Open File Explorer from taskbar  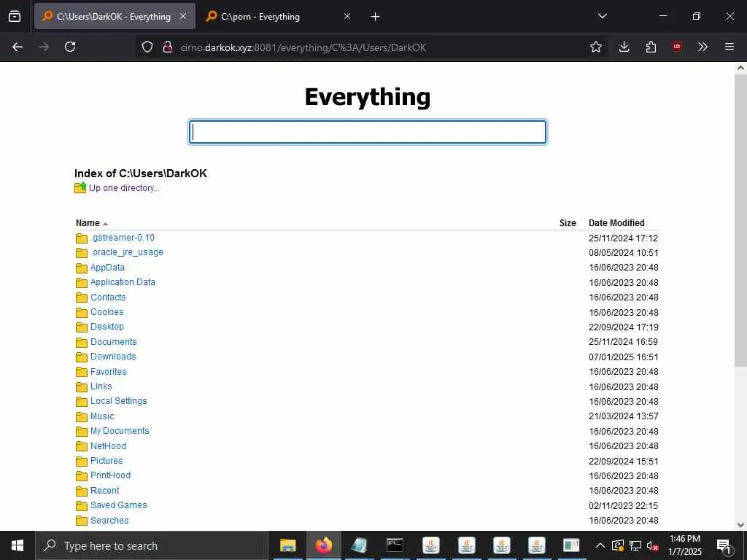[287, 545]
